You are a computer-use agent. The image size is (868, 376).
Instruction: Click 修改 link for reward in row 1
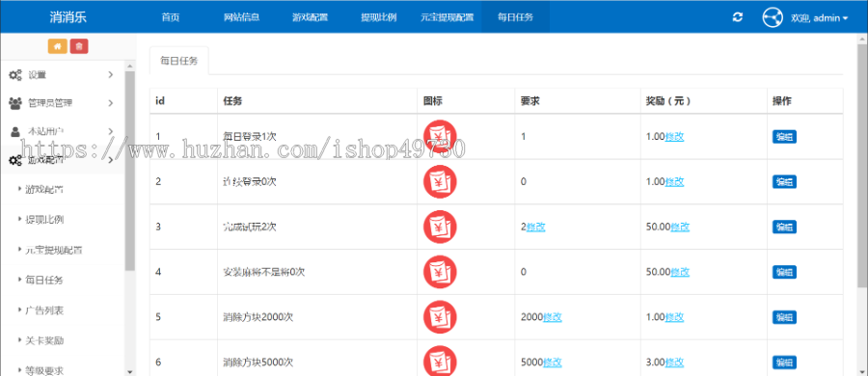pos(674,136)
